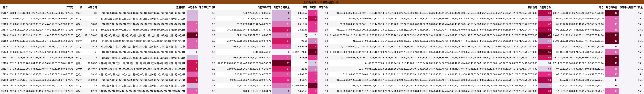
Task: Select the 目前温号码数量 column header
Action: [x=282, y=8]
